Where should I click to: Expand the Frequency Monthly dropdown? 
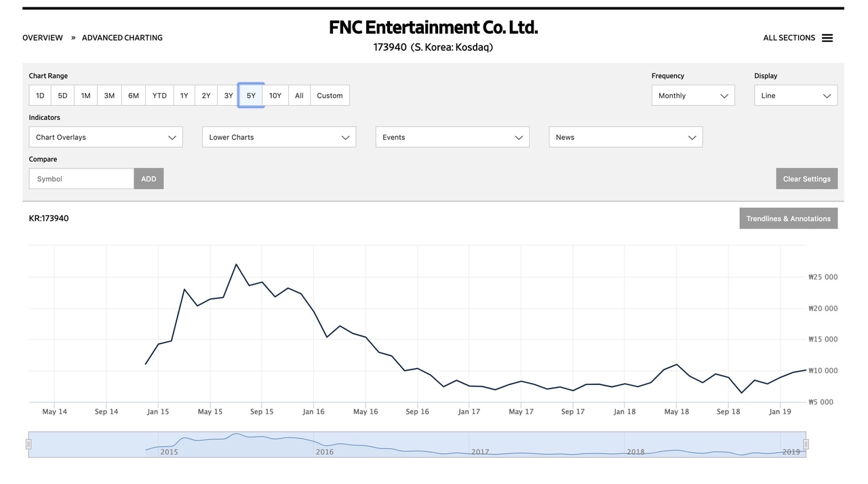point(692,96)
